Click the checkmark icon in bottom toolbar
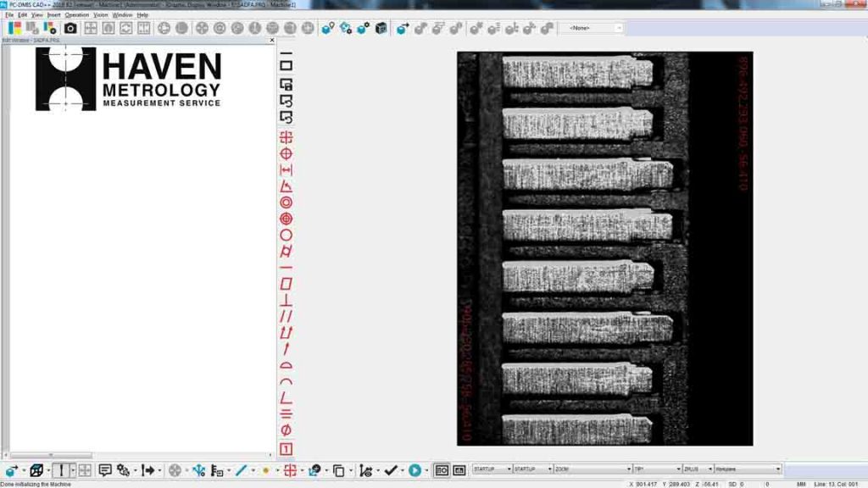This screenshot has height=488, width=868. tap(390, 470)
